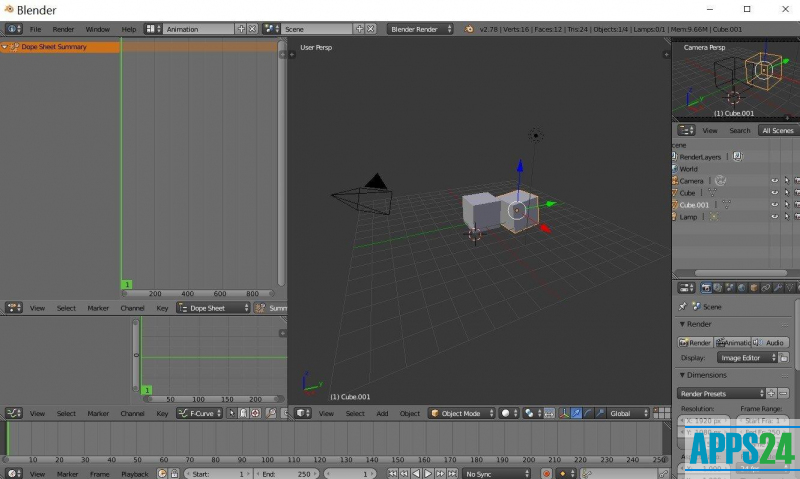This screenshot has width=800, height=479.
Task: Toggle the timeline range lock icon
Action: pos(174,474)
